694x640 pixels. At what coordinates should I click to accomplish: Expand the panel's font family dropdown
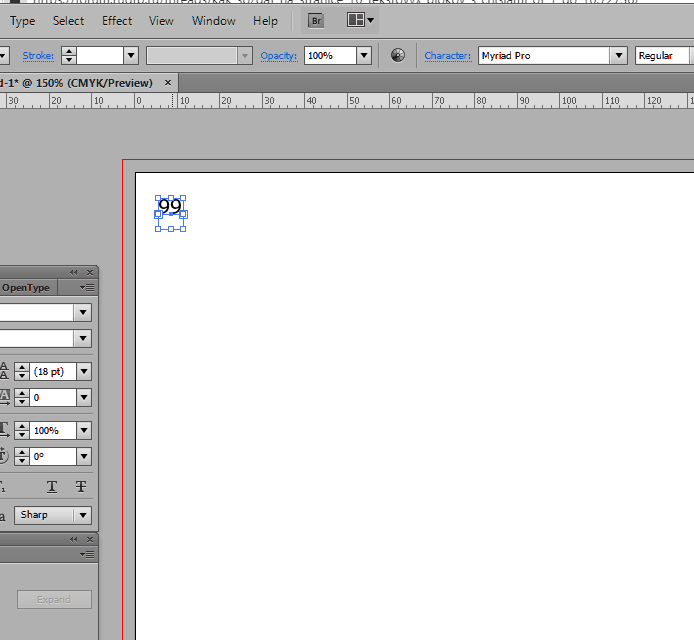coord(83,312)
